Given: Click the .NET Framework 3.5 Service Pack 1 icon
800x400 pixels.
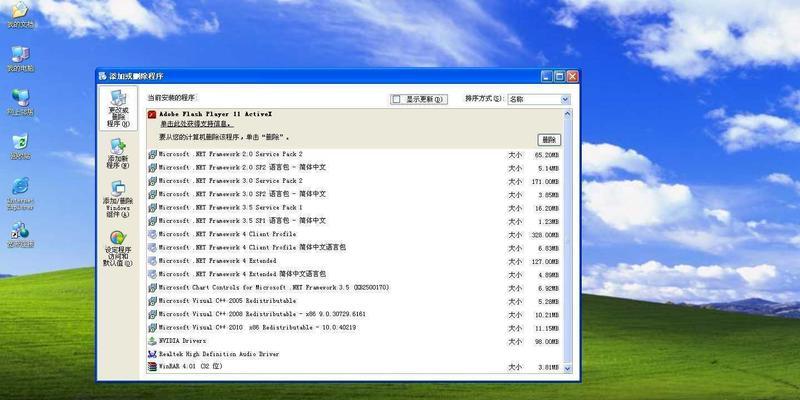Looking at the screenshot, I should point(152,208).
